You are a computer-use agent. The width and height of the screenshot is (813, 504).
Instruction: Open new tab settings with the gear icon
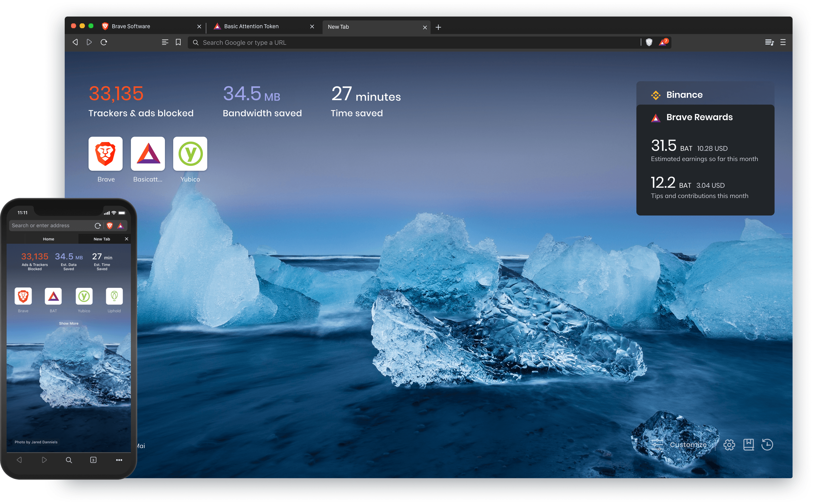[729, 445]
